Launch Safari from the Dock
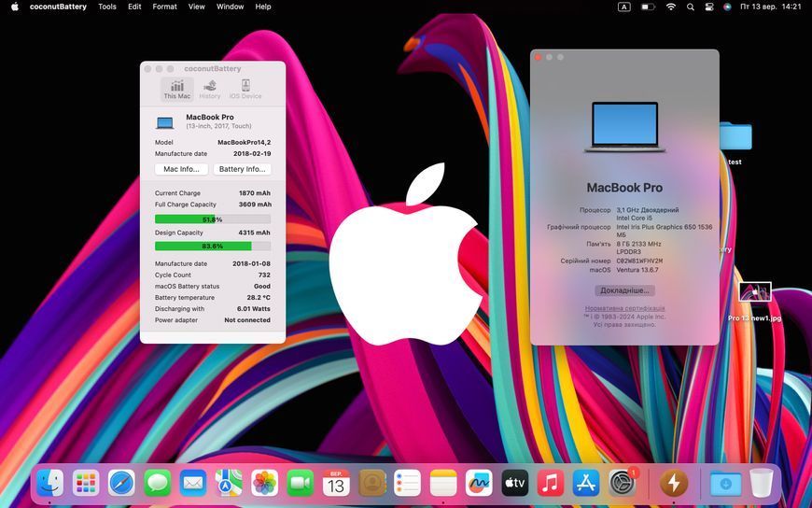 coord(121,483)
